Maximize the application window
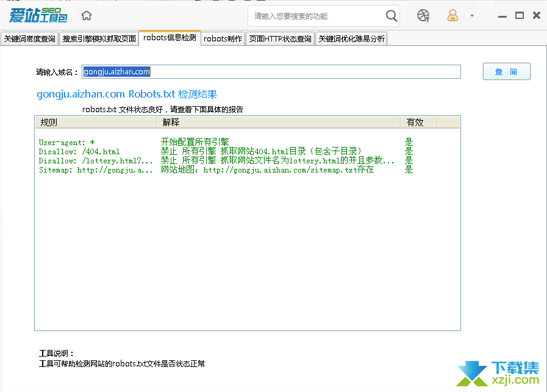547x392 pixels. click(520, 15)
